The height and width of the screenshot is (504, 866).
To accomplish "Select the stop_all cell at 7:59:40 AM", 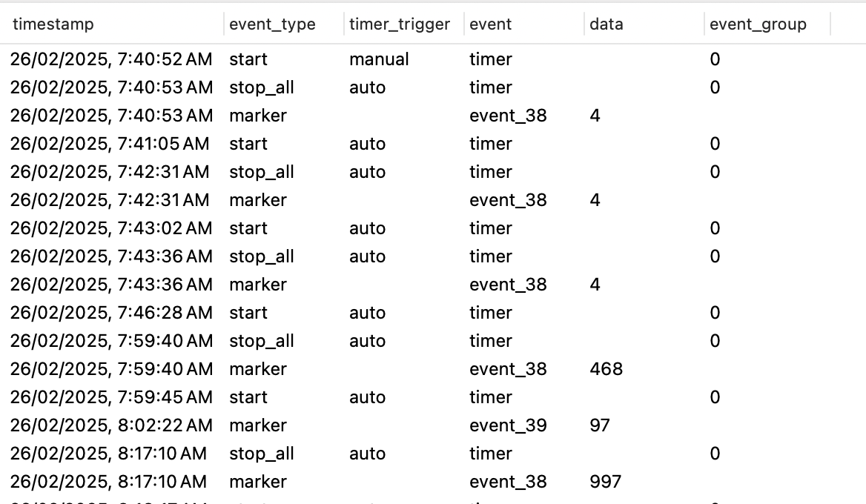I will [x=261, y=341].
